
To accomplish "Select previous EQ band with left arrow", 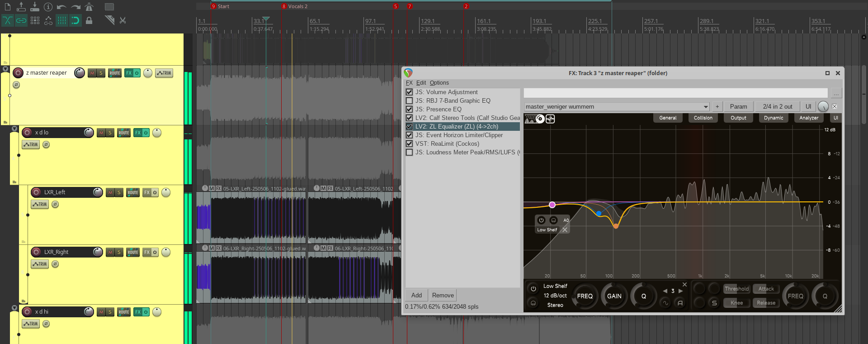I will (x=665, y=291).
